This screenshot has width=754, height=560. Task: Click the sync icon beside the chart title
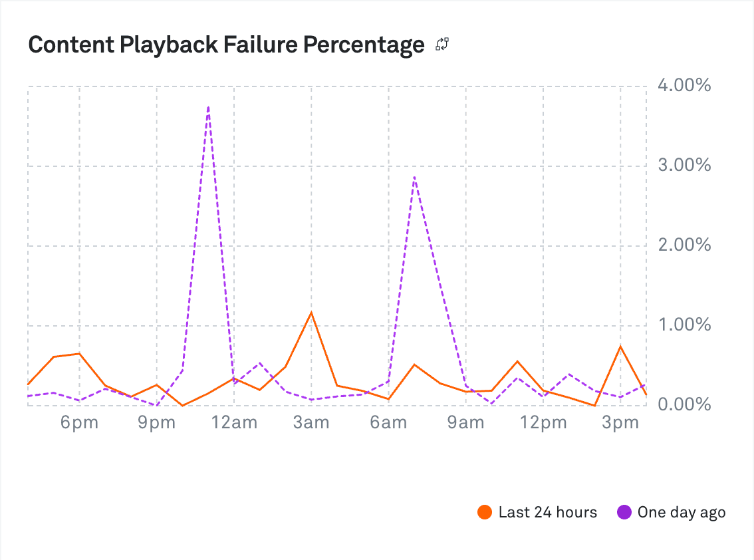pos(443,45)
